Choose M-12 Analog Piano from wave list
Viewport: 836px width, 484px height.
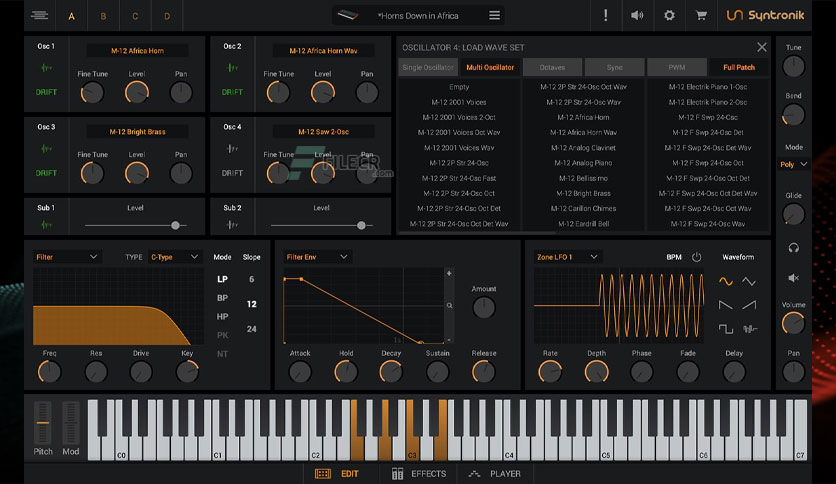[585, 162]
